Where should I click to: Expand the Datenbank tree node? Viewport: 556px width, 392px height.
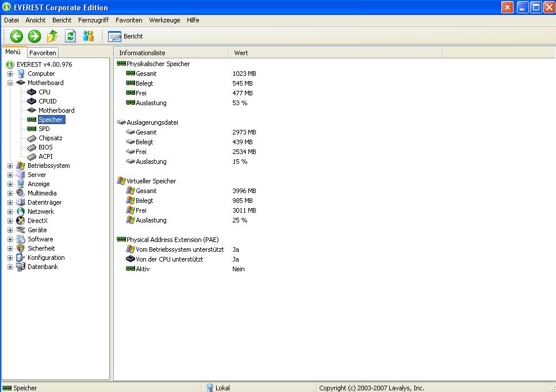10,267
